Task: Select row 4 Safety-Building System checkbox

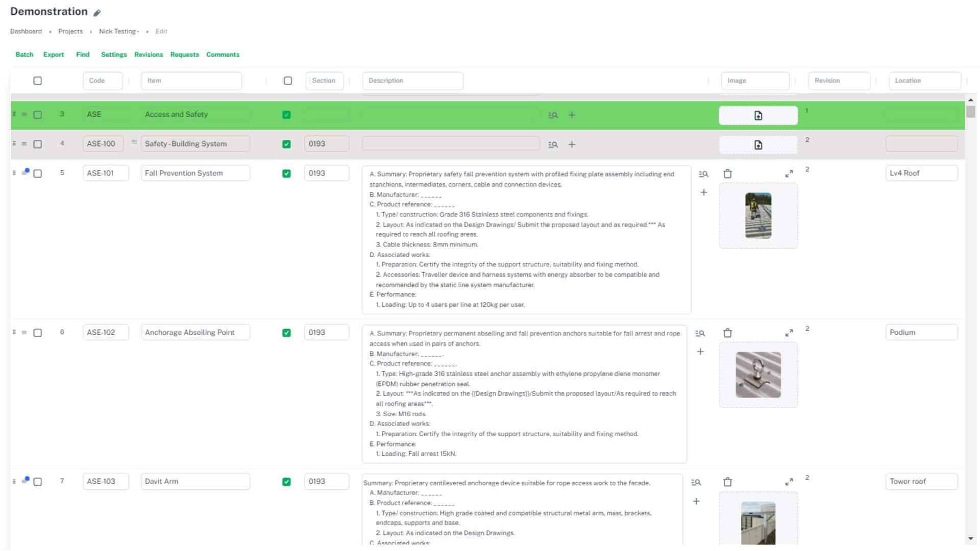Action: (x=37, y=144)
